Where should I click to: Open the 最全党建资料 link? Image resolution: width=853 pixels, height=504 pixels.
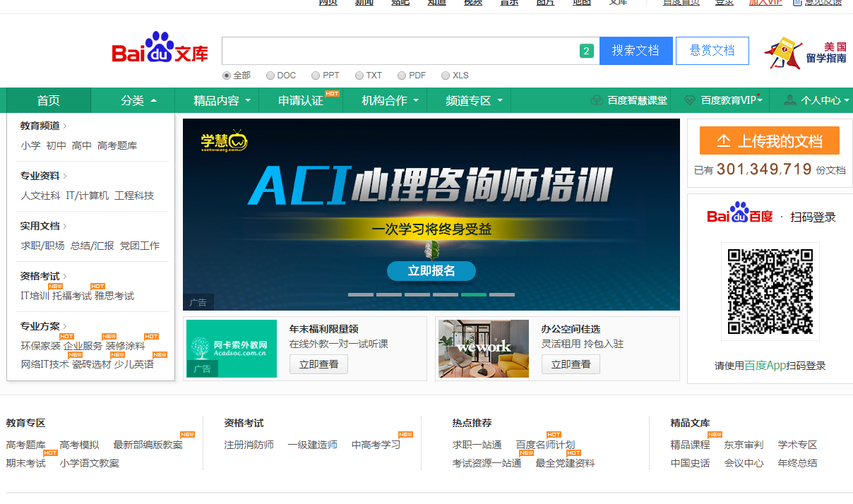[x=566, y=463]
